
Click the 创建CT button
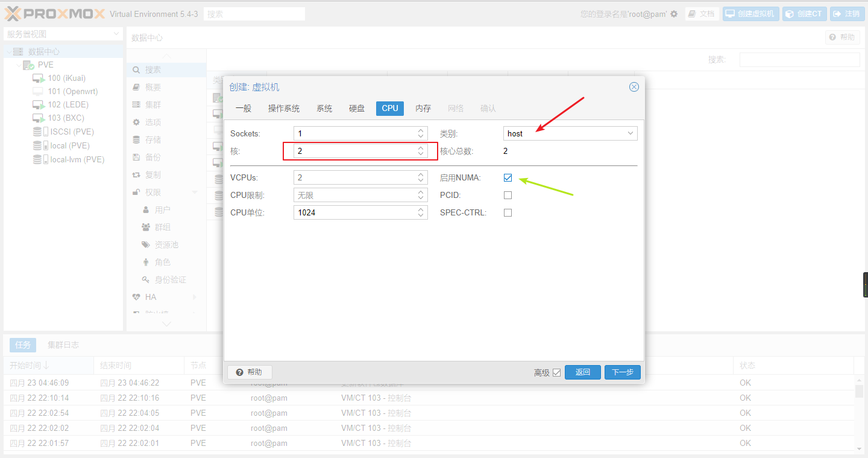[805, 14]
